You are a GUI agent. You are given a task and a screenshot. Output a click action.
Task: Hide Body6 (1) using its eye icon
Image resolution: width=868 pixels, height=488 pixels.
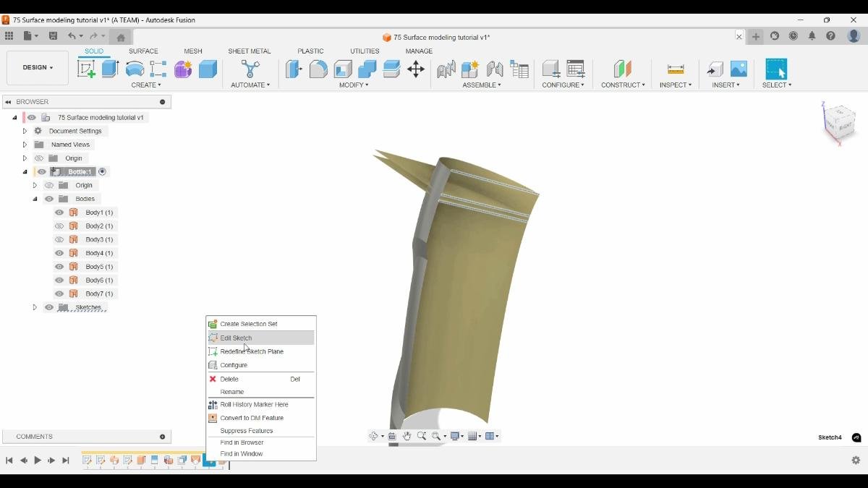tap(59, 280)
